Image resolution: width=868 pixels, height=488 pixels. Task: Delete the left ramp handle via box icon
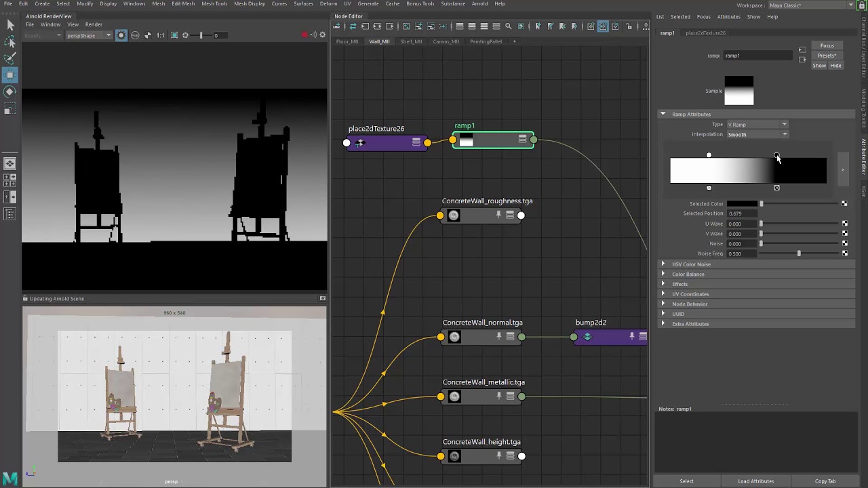[709, 188]
